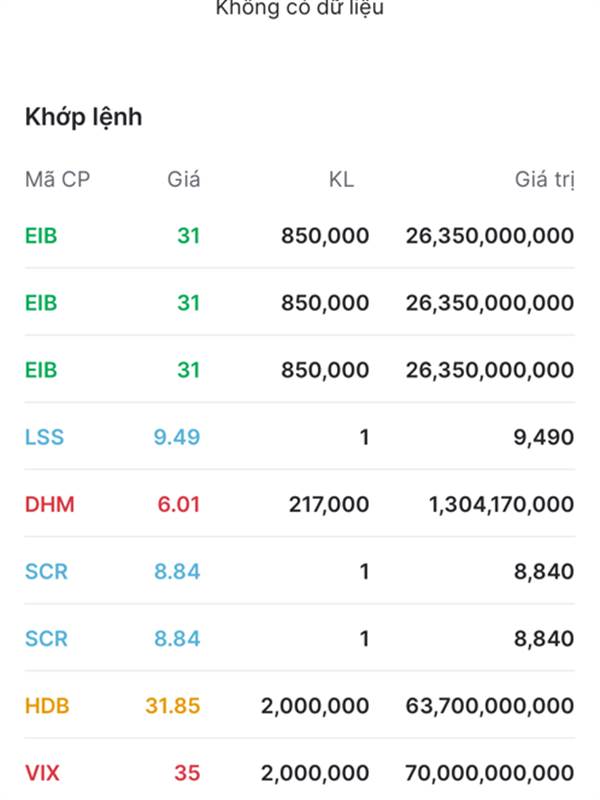
Task: Click the Không có dữ liệu message
Action: tap(300, 8)
